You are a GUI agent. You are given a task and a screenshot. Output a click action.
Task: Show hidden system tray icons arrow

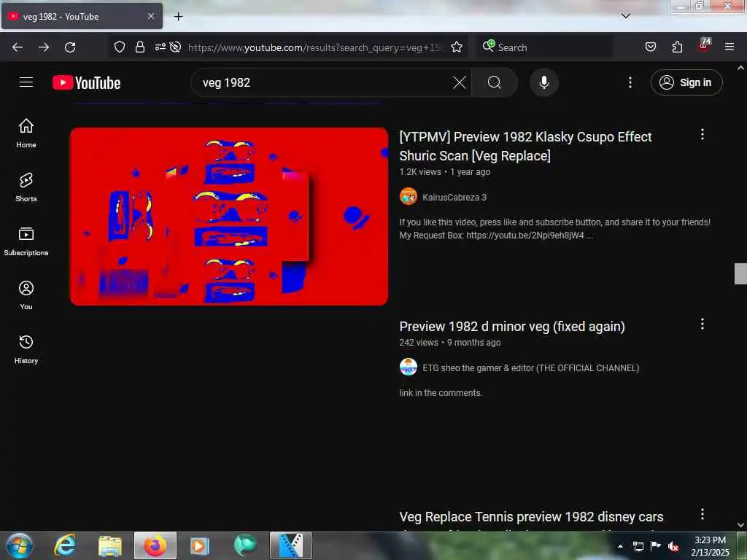tap(620, 546)
